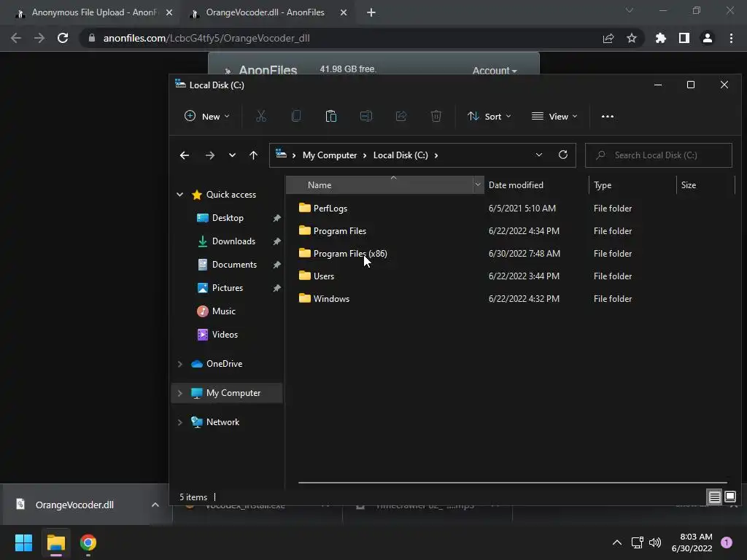
Task: Expand the OneDrive tree node
Action: point(179,364)
